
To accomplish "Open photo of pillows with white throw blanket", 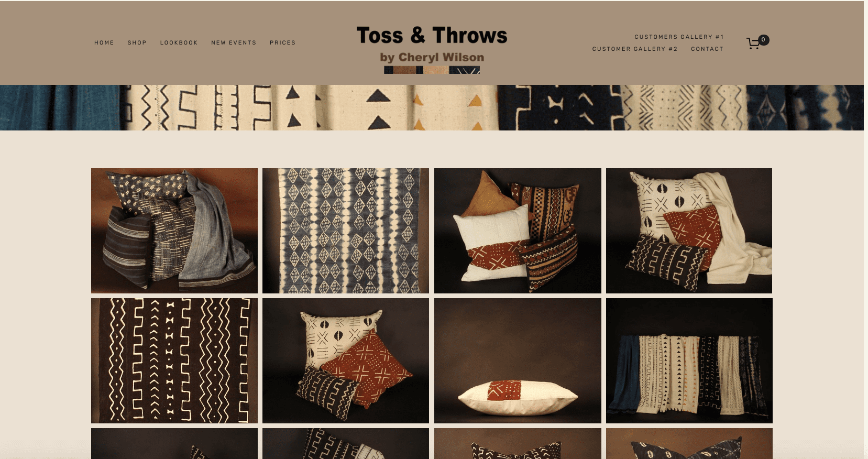I will pos(689,231).
